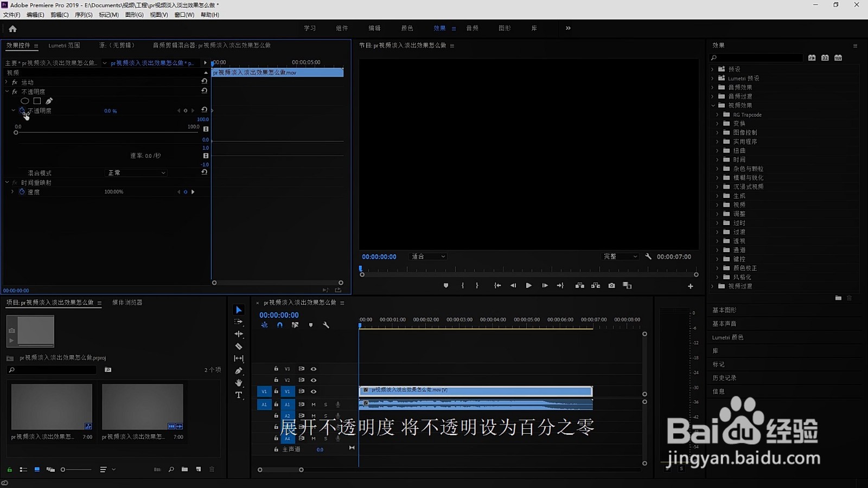The height and width of the screenshot is (488, 868).
Task: Toggle V2 track output eye
Action: pyautogui.click(x=314, y=380)
